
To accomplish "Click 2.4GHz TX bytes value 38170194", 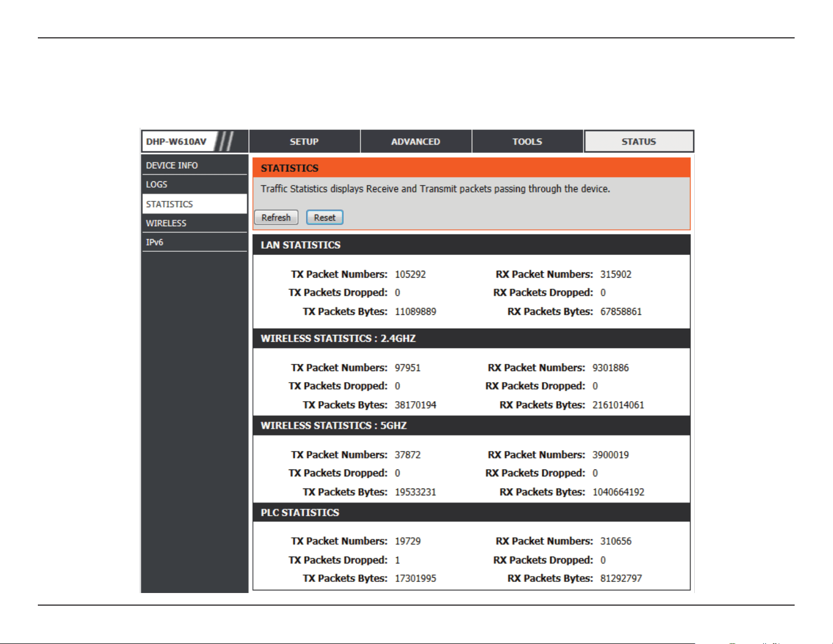I will coord(416,405).
